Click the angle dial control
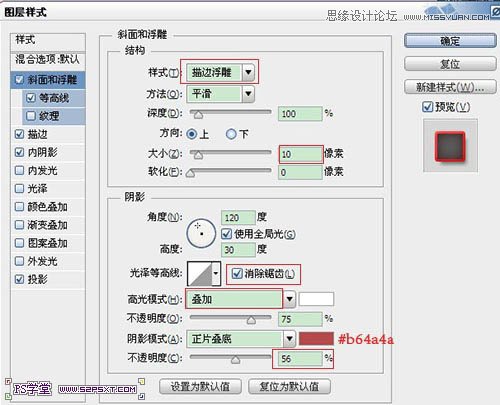The image size is (500, 405). 201,233
